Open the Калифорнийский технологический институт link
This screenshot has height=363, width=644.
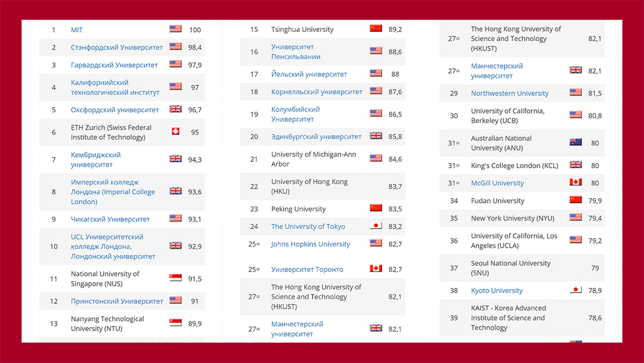115,87
